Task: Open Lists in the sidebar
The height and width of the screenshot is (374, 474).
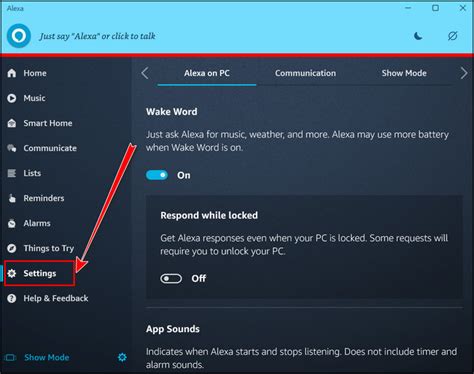Action: 32,173
